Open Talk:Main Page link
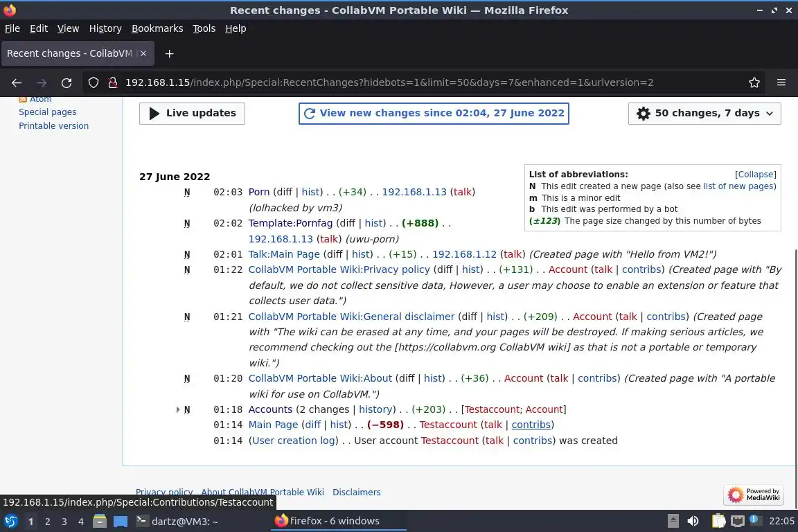This screenshot has height=532, width=798. tap(284, 254)
